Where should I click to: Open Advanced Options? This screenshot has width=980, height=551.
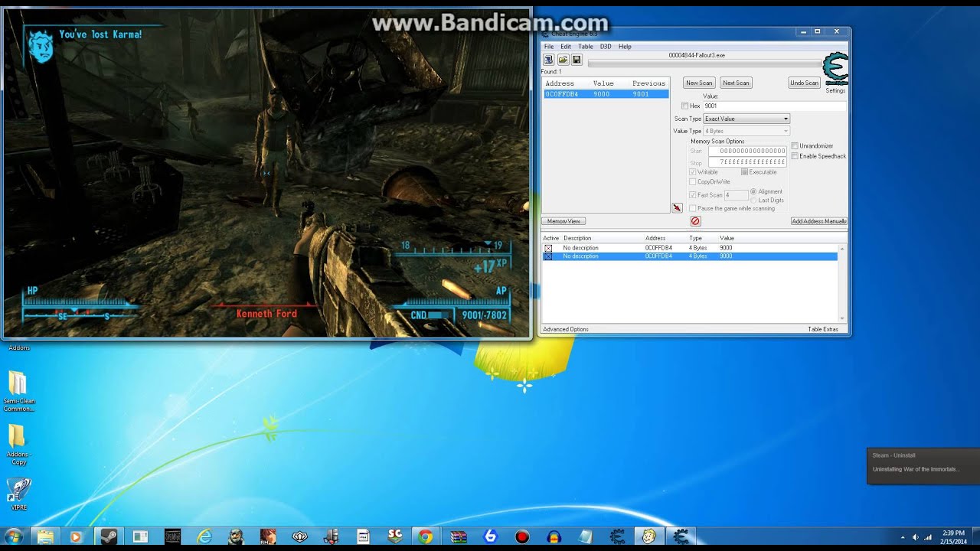pos(566,329)
